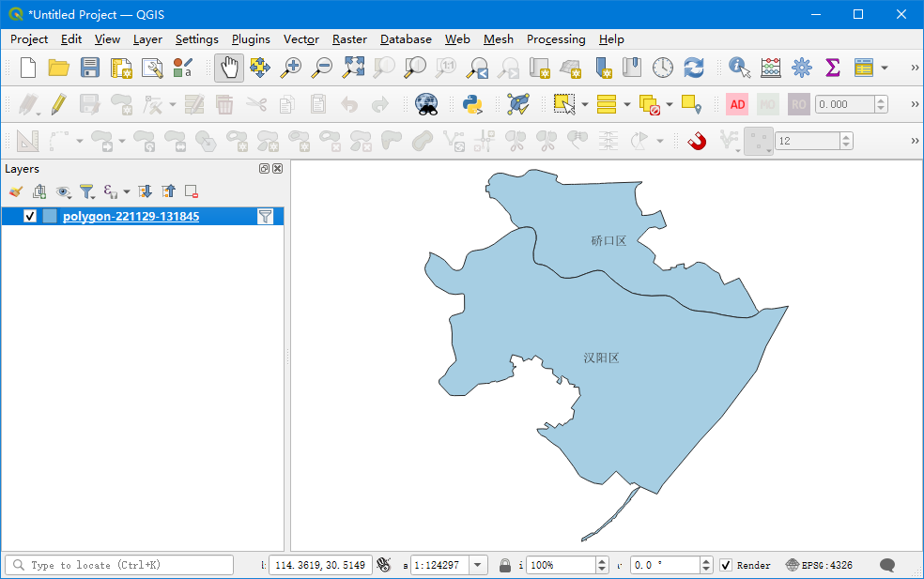Open the Temporal Controller clock icon
This screenshot has height=579, width=924.
663,68
